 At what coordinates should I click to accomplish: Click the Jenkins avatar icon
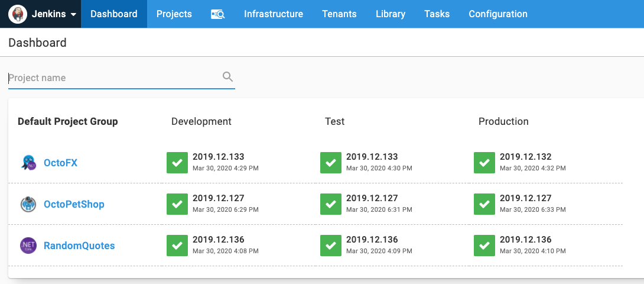[17, 14]
